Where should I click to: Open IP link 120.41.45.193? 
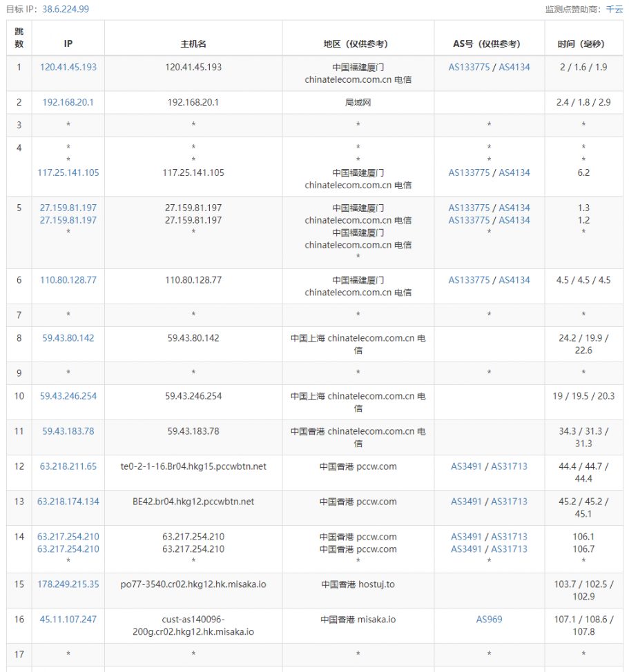click(x=68, y=67)
